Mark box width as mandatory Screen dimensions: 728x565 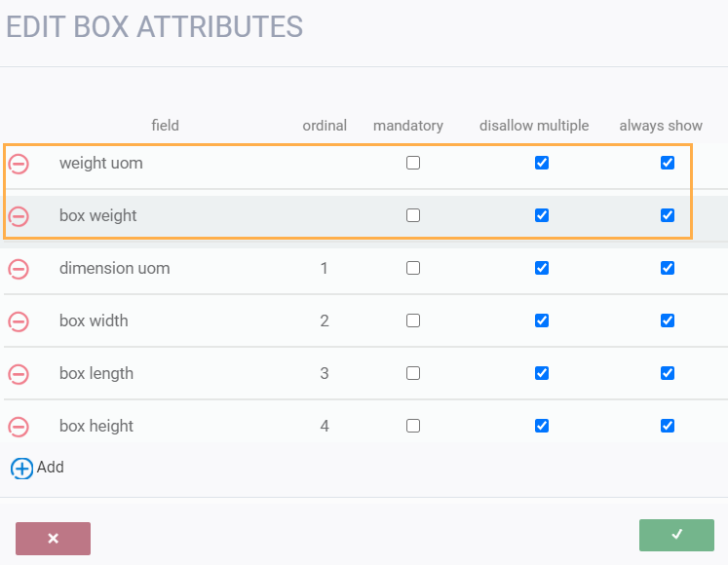[413, 320]
